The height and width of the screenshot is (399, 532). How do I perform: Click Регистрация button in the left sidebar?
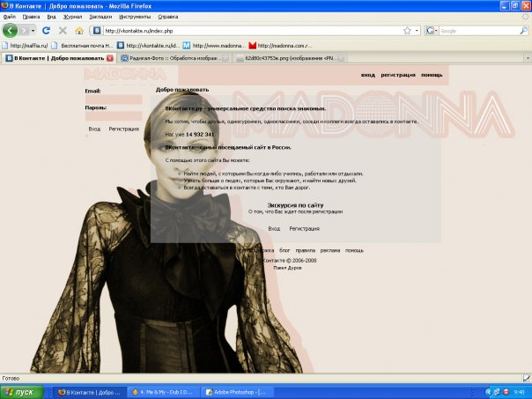(124, 129)
